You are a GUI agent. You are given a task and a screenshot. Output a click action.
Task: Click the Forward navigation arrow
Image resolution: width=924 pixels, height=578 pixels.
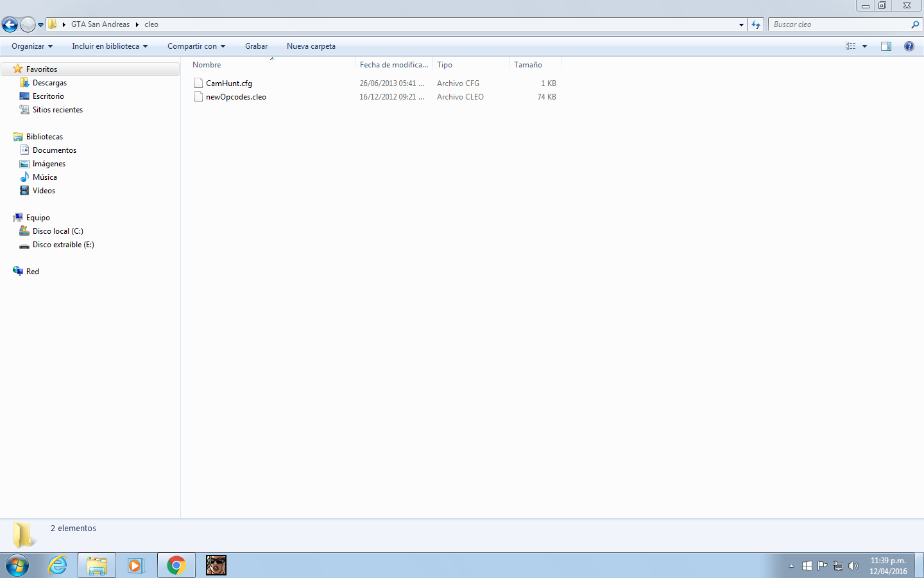tap(28, 24)
